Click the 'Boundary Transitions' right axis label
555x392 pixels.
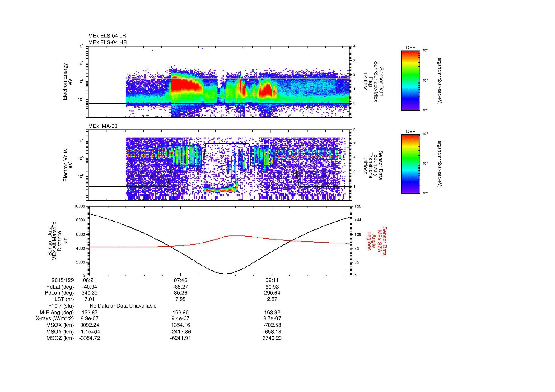(x=373, y=166)
